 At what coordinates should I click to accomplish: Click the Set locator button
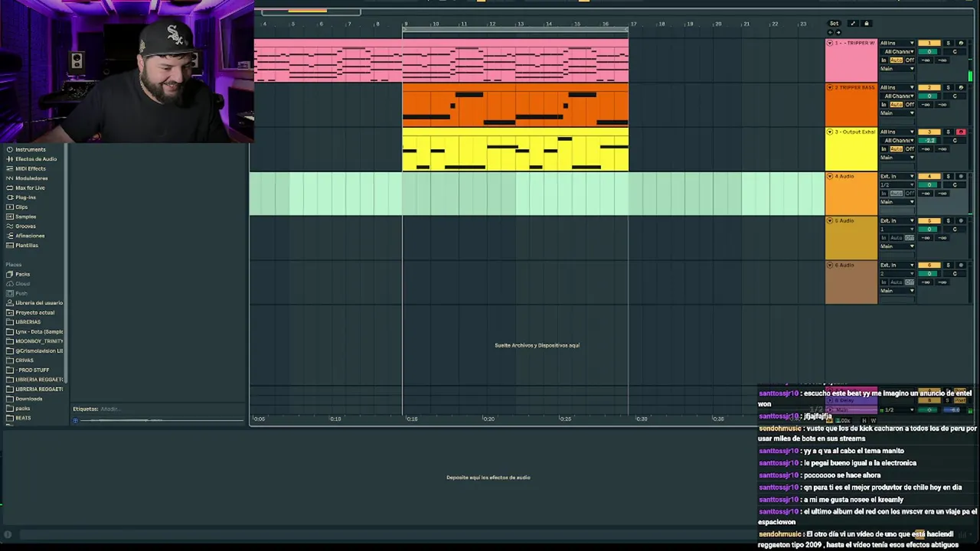pyautogui.click(x=834, y=24)
